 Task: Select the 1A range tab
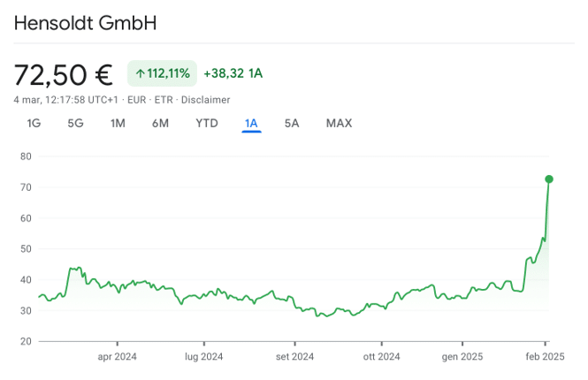pyautogui.click(x=251, y=124)
